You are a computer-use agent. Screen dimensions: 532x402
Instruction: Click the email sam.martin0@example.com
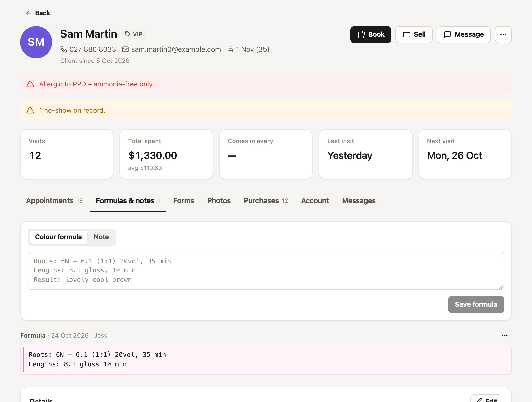(176, 49)
